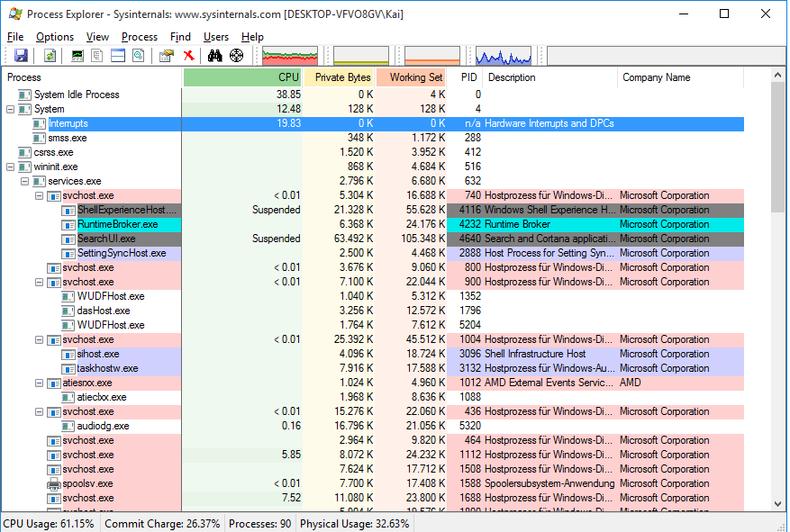790x532 pixels.
Task: Click the Save toolbar icon
Action: click(x=21, y=56)
